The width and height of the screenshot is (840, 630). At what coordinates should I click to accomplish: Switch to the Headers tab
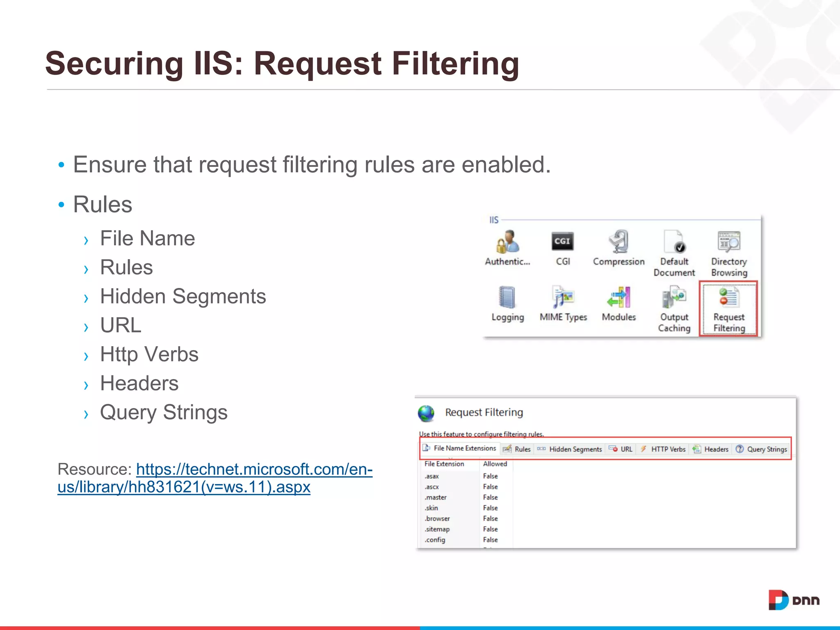point(711,449)
